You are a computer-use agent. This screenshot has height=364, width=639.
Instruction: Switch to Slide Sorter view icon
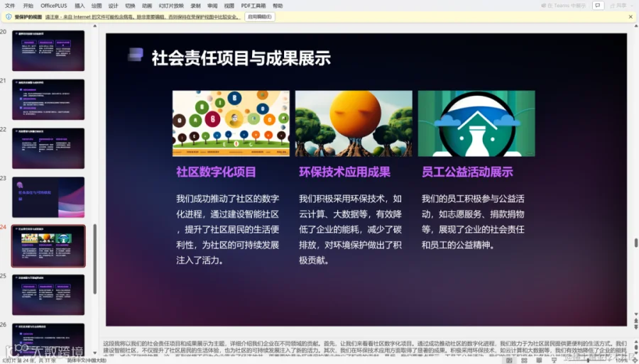pos(524,360)
